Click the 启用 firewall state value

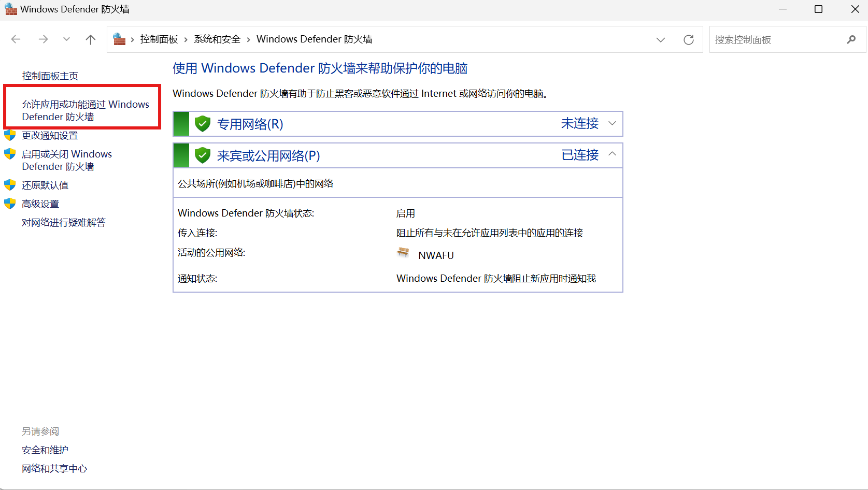tap(406, 213)
